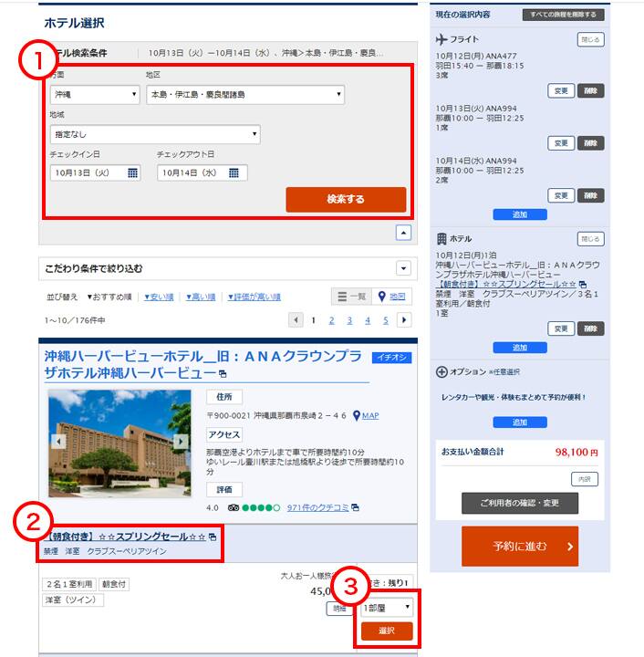Sort hotels by 評価が高い順
This screenshot has height=657, width=644.
click(254, 297)
